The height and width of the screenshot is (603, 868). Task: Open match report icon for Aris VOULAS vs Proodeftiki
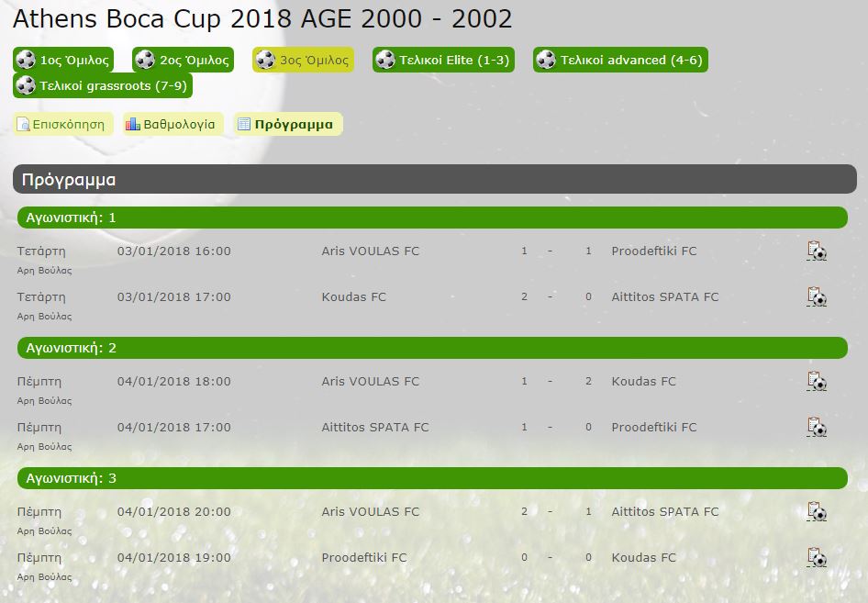[817, 251]
